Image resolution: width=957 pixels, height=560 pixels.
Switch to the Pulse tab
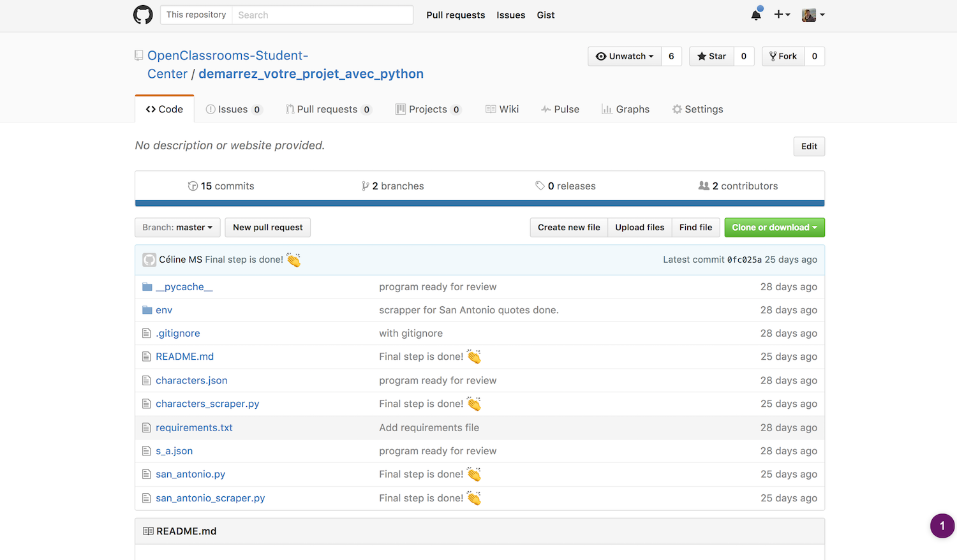pos(560,109)
